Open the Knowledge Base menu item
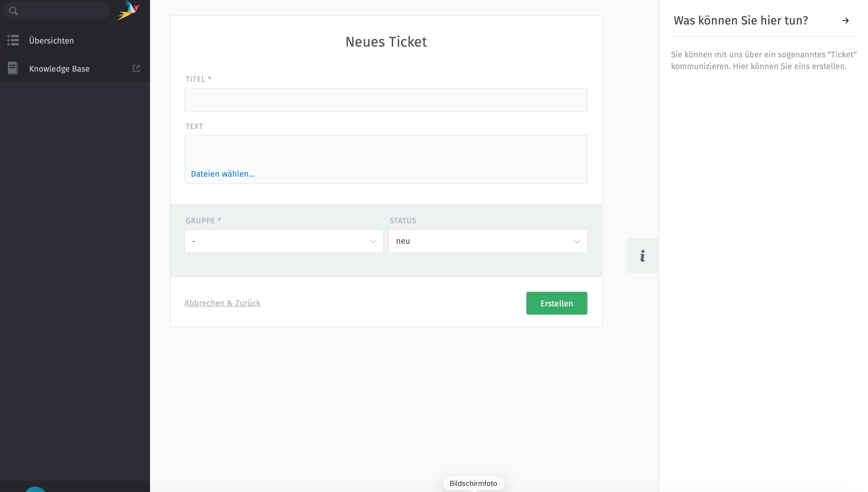Viewport: 868px width, 492px height. (x=75, y=68)
